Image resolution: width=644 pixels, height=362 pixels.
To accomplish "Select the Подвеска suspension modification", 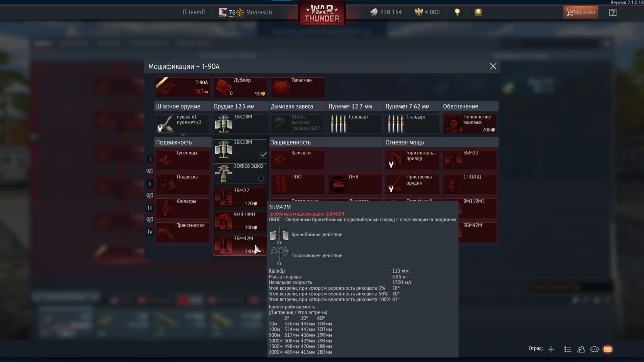I will pos(183,184).
